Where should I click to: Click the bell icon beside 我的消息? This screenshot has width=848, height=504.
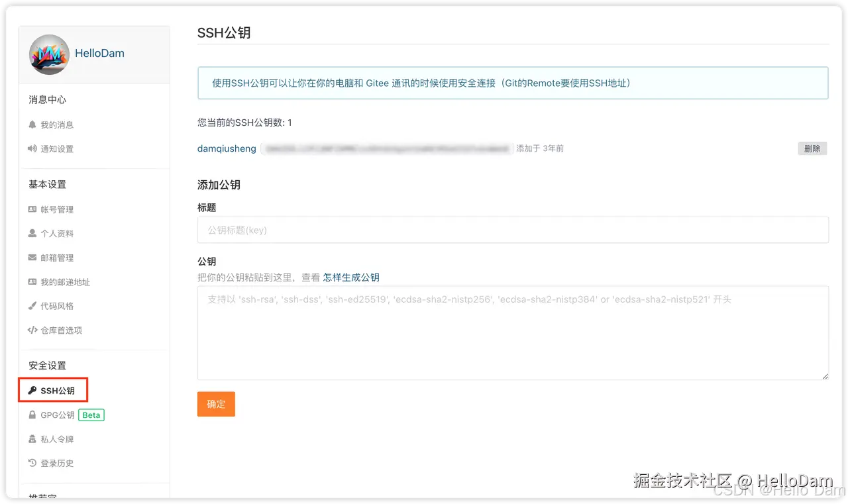click(32, 125)
